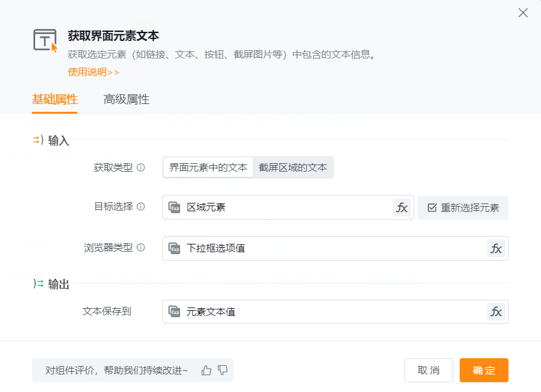Image resolution: width=541 pixels, height=392 pixels.
Task: Open the 浏览器类型 dropdown field
Action: [325, 248]
